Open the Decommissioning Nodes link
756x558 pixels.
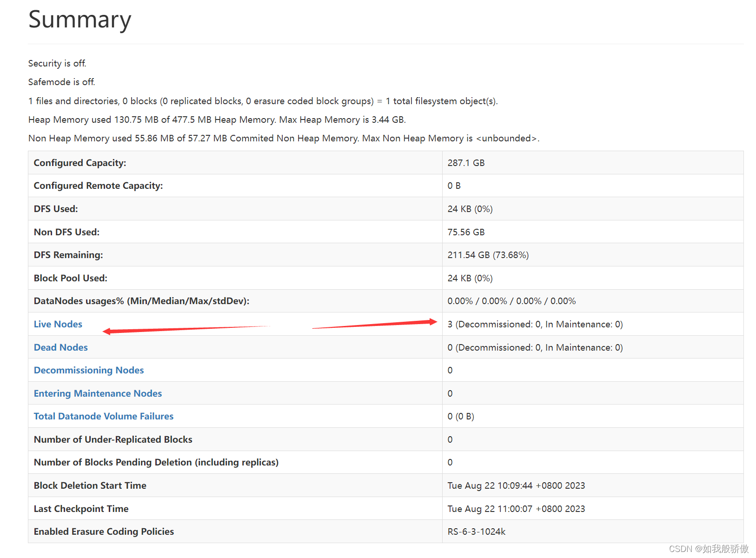(89, 370)
